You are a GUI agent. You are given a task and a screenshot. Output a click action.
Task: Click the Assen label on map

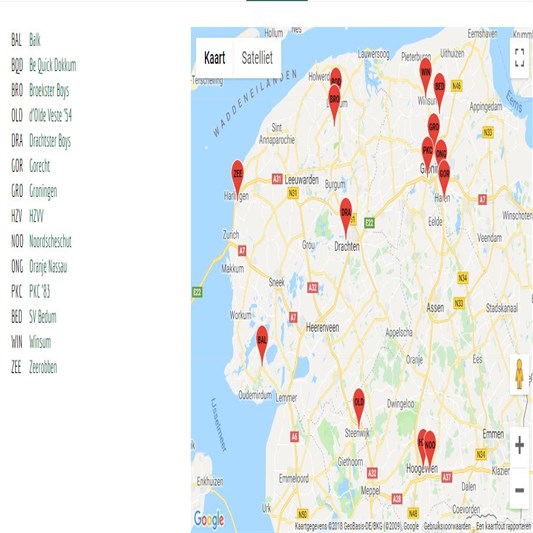pyautogui.click(x=435, y=308)
